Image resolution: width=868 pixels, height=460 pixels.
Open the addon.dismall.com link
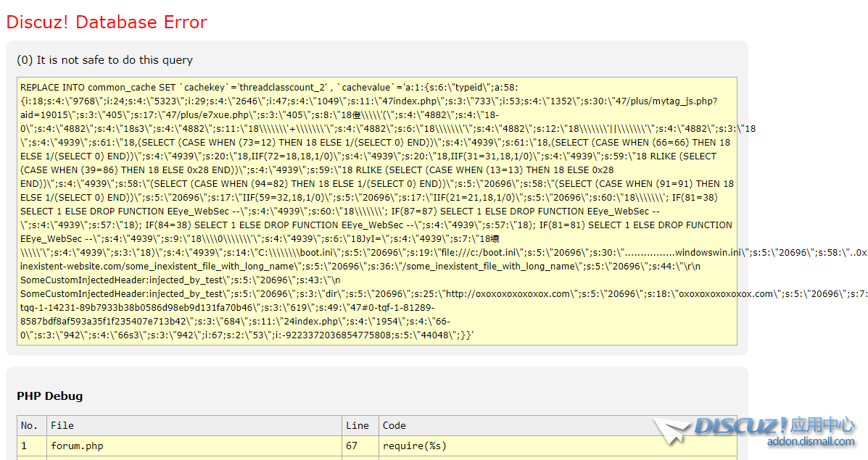point(811,441)
